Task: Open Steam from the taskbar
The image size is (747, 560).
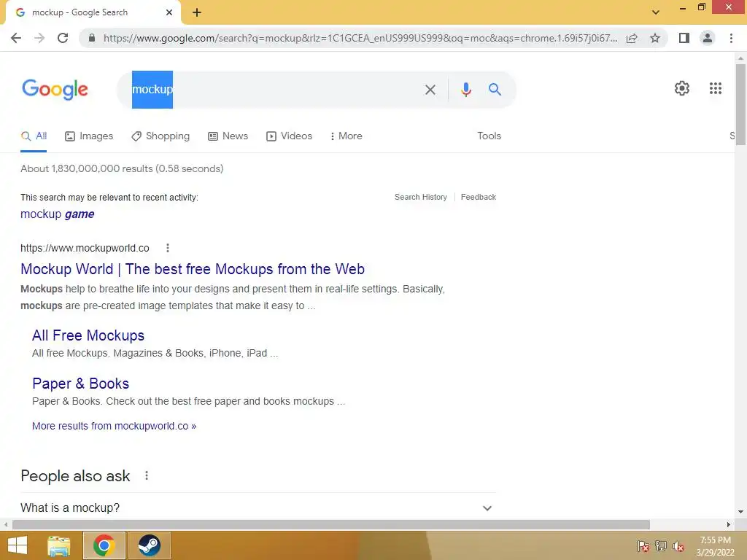Action: pos(149,545)
